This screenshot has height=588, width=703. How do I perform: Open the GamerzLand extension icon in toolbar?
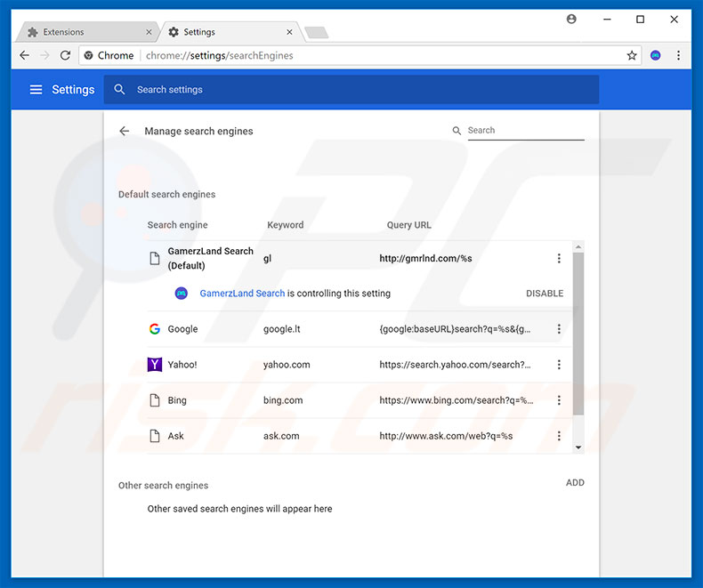tap(656, 55)
